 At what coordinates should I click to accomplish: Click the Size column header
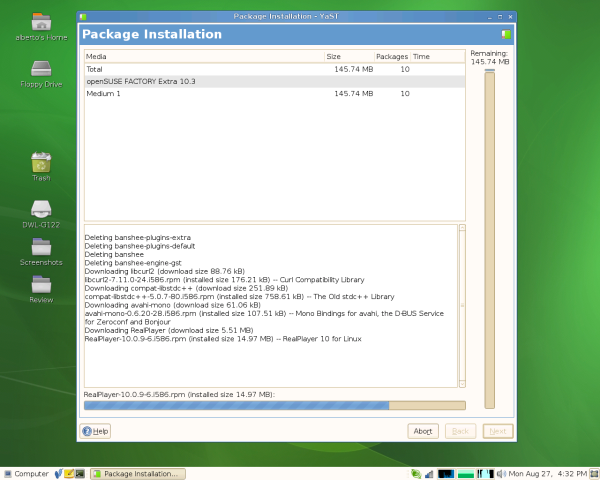click(x=349, y=57)
